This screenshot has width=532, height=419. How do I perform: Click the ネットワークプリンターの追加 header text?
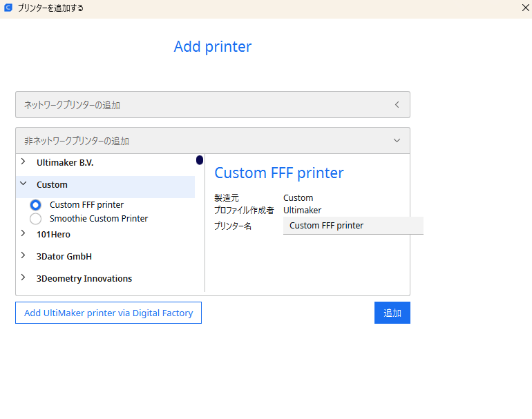tap(72, 105)
